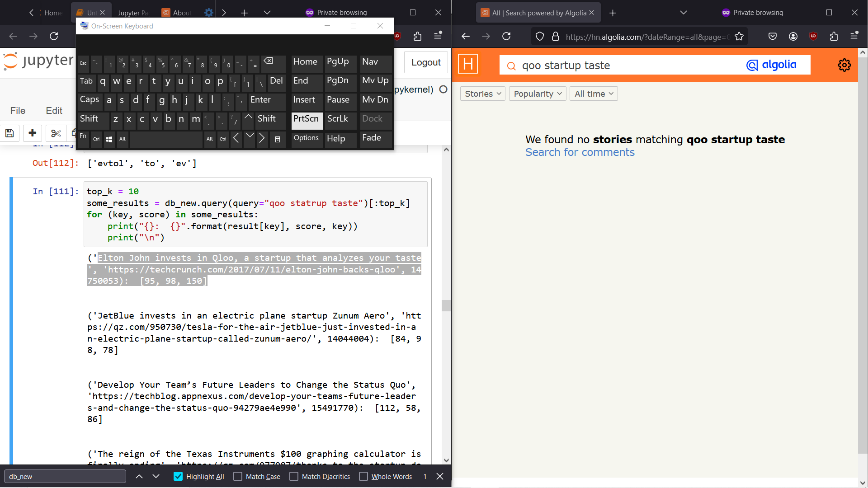Click the Jupyter save notebook icon
This screenshot has width=868, height=488.
click(x=9, y=133)
